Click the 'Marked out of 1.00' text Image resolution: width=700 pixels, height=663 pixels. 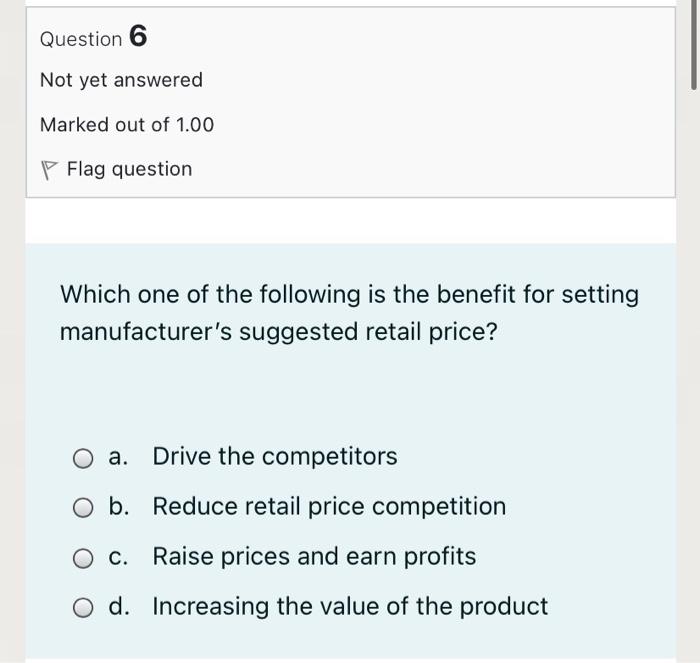tap(127, 125)
